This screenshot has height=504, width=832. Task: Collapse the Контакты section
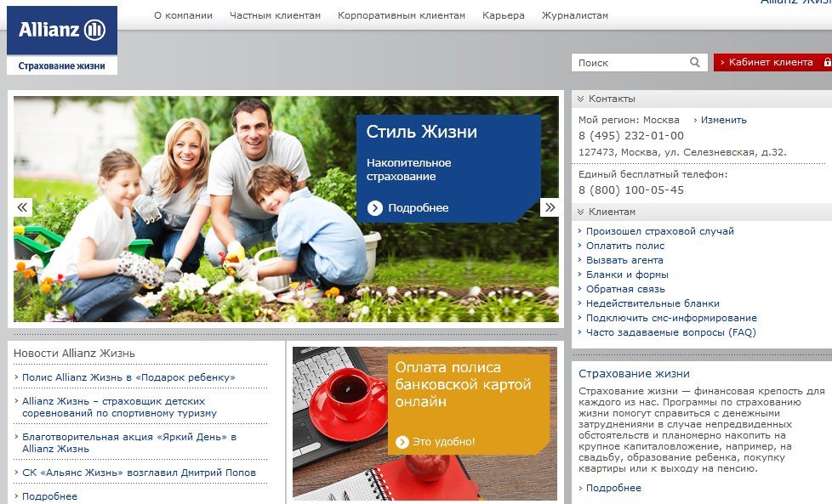[580, 99]
